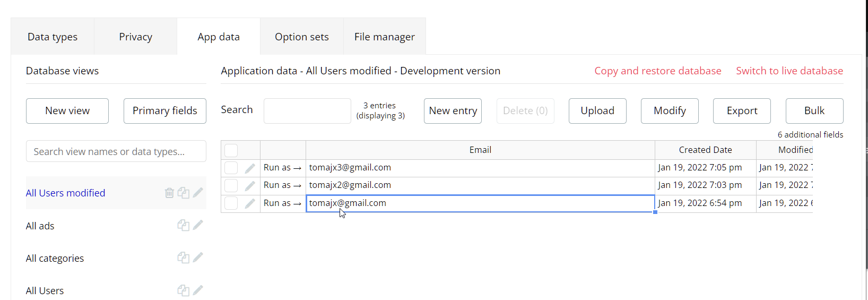The height and width of the screenshot is (300, 868).
Task: Check the box for tomajx@gmail.com row
Action: 231,203
